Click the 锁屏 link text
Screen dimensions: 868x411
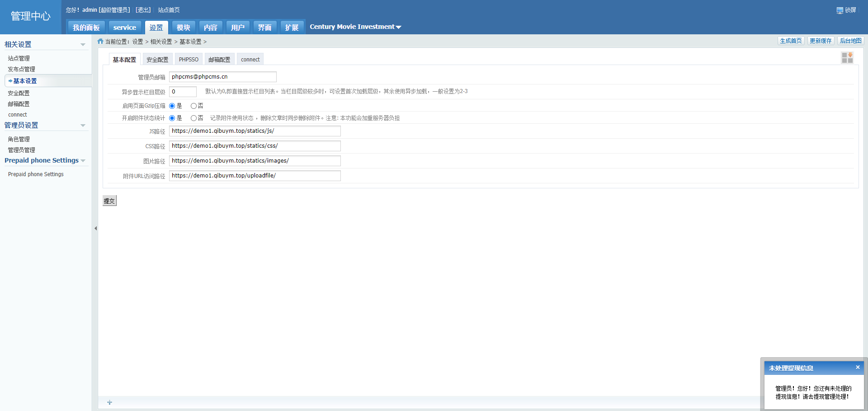point(851,10)
